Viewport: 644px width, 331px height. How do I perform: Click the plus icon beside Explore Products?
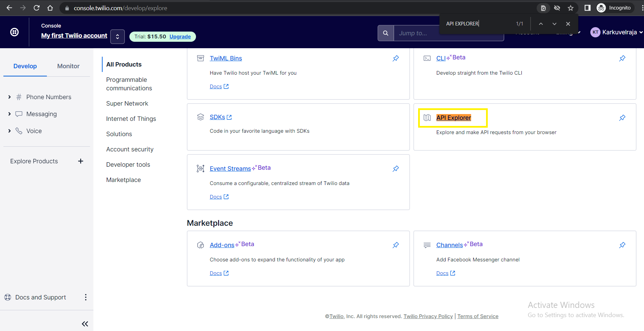80,161
